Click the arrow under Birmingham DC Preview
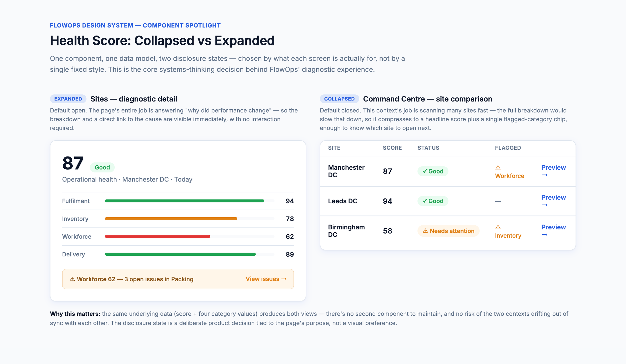Viewport: 626px width, 364px height. [544, 235]
